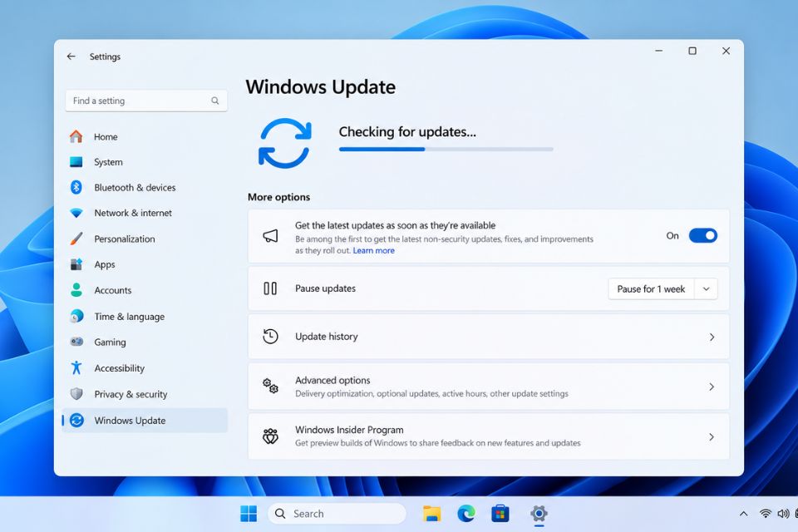This screenshot has width=798, height=532.
Task: Click the taskbar Search box
Action: click(x=337, y=514)
